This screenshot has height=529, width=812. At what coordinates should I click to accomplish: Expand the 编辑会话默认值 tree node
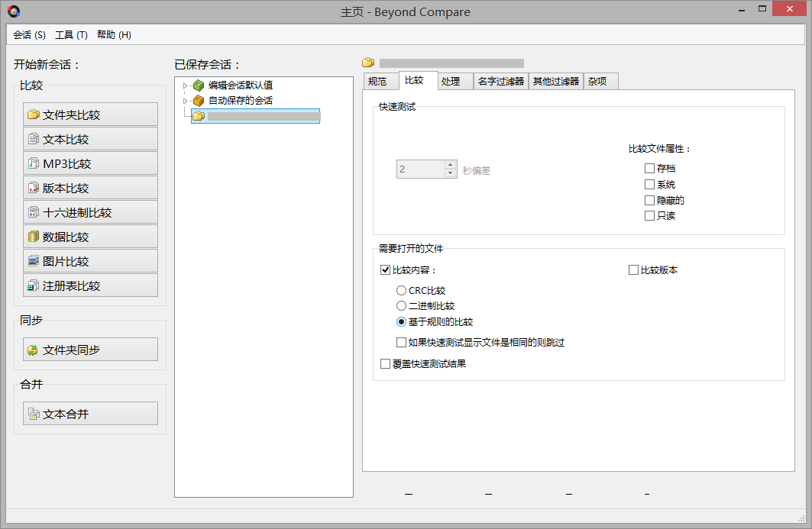tap(185, 85)
